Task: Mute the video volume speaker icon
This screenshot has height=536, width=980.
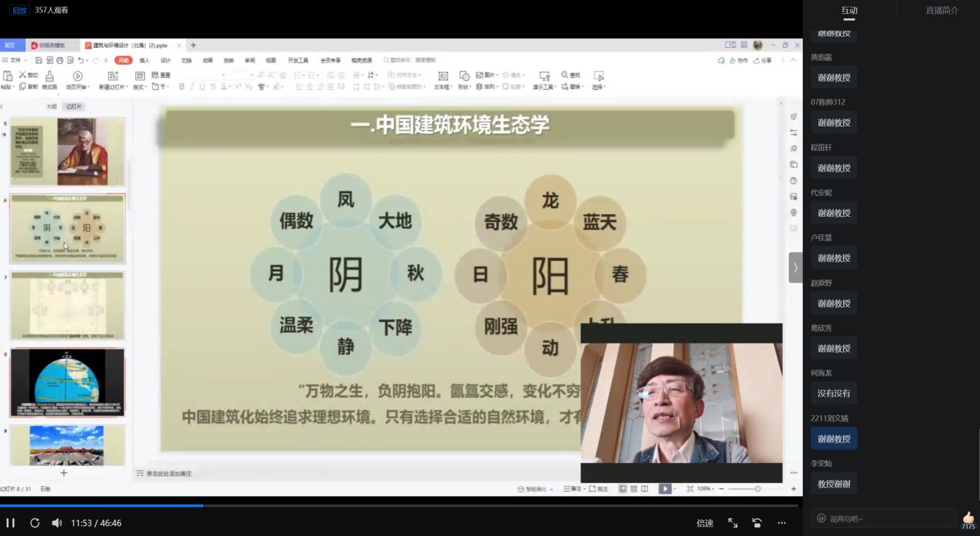Action: pyautogui.click(x=57, y=523)
